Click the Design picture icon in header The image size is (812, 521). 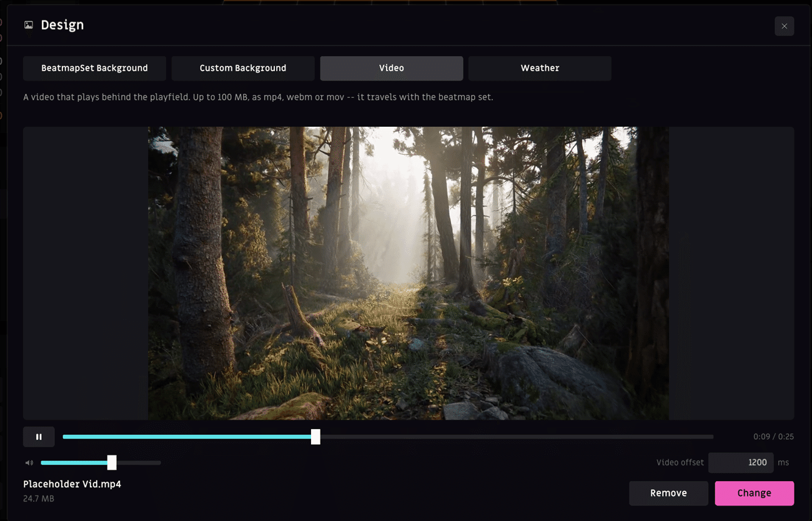pos(29,25)
